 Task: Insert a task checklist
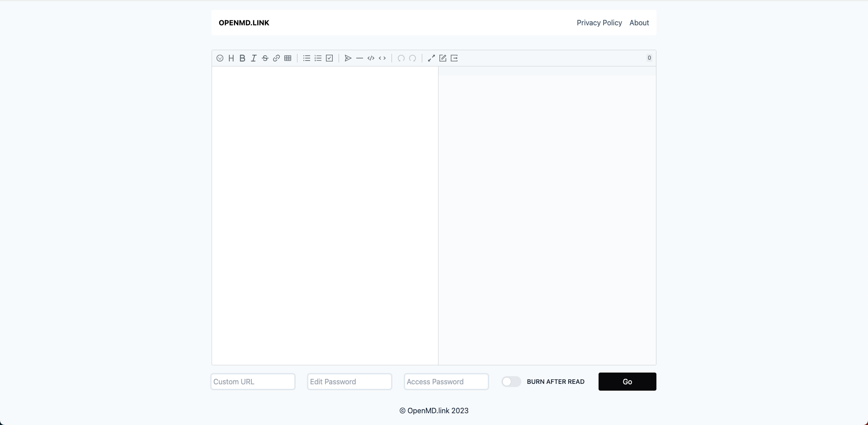(x=330, y=58)
